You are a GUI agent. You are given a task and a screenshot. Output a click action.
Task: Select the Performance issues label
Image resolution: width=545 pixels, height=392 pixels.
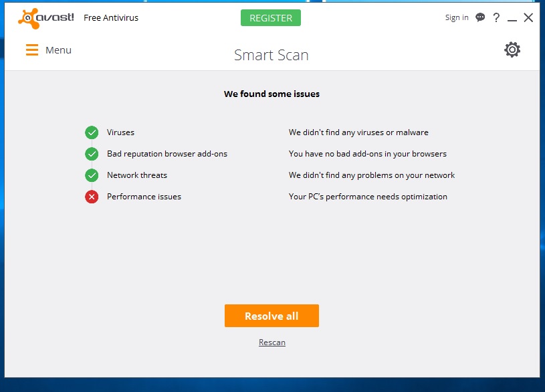[144, 197]
